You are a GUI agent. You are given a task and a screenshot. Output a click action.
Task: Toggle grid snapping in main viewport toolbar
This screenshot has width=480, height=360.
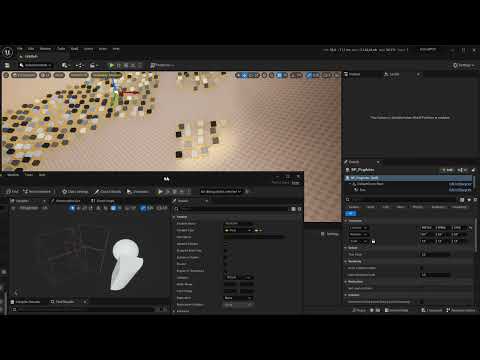tap(280, 75)
